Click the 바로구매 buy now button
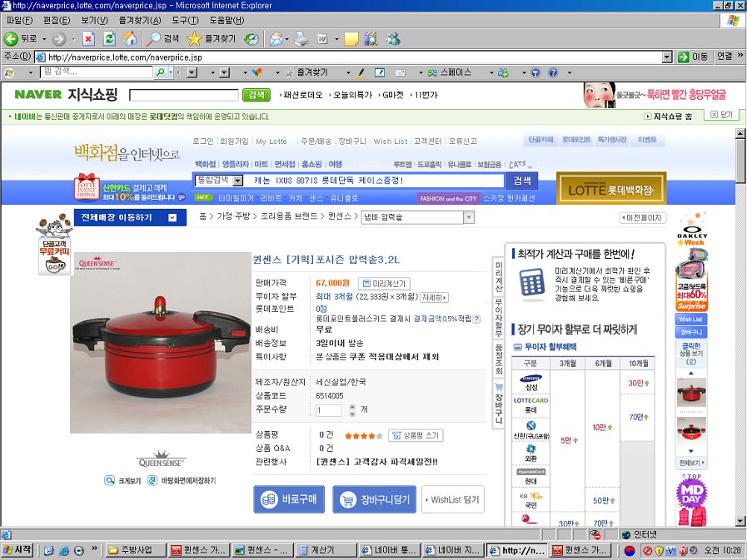Image resolution: width=747 pixels, height=560 pixels. [289, 499]
